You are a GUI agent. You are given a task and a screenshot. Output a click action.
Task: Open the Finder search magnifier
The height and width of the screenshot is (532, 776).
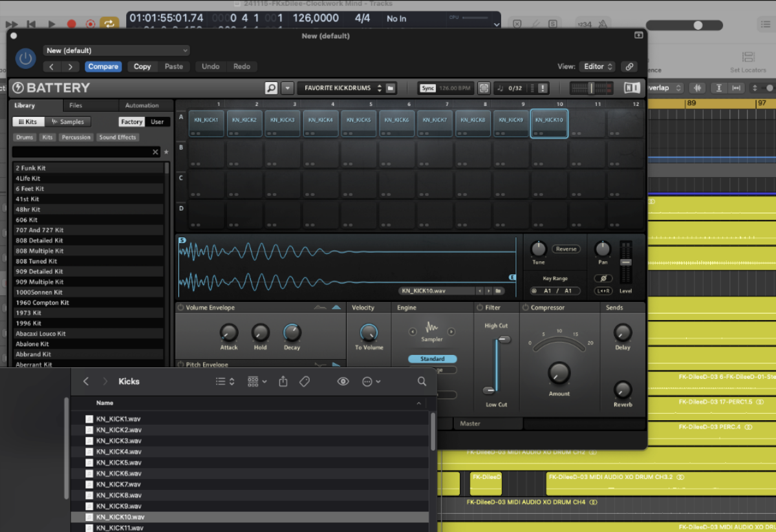(422, 381)
